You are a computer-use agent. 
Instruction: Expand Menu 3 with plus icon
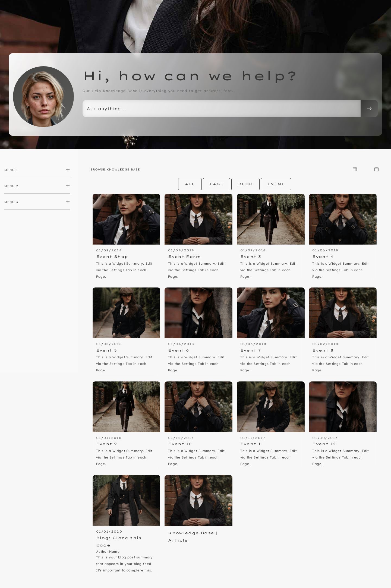click(68, 202)
